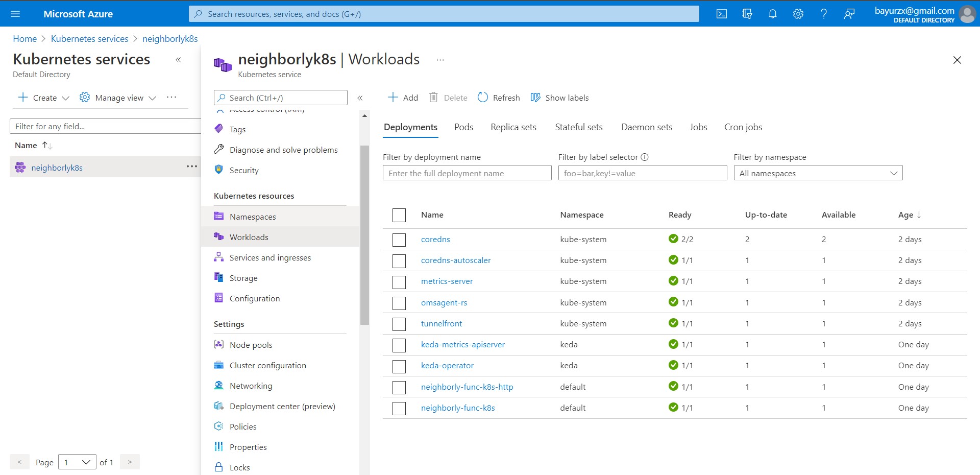This screenshot has width=980, height=475.
Task: Expand the Manage view dropdown
Action: coord(152,98)
